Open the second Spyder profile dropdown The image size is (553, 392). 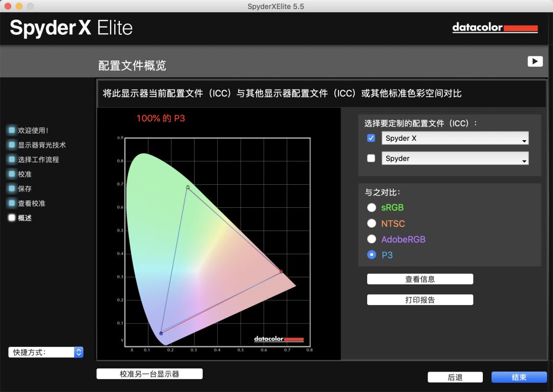point(455,158)
